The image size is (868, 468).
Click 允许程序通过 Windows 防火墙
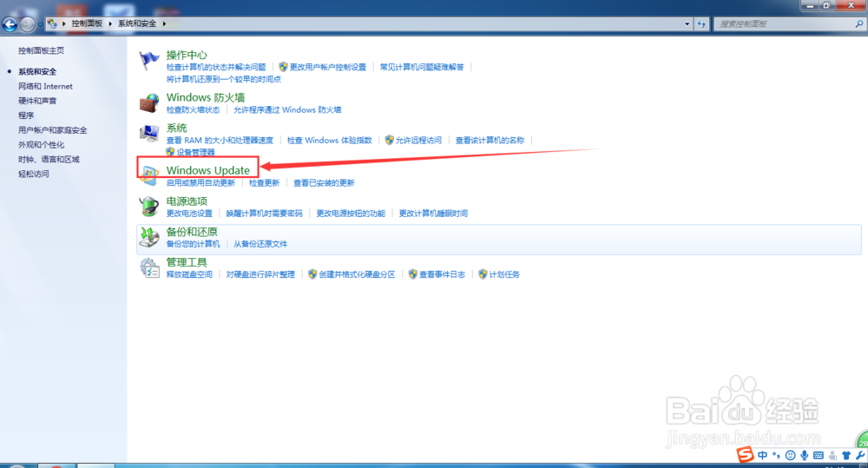click(287, 109)
